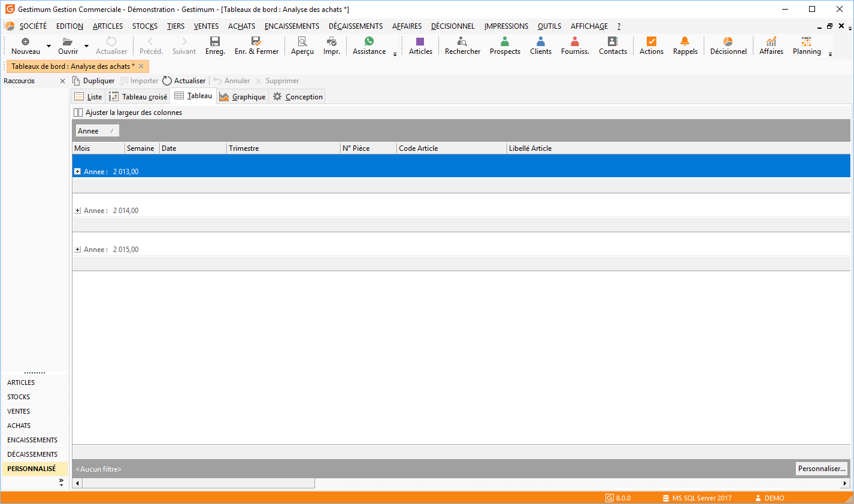Image resolution: width=854 pixels, height=504 pixels.
Task: Open the Affaires toolbar icon
Action: pyautogui.click(x=771, y=45)
